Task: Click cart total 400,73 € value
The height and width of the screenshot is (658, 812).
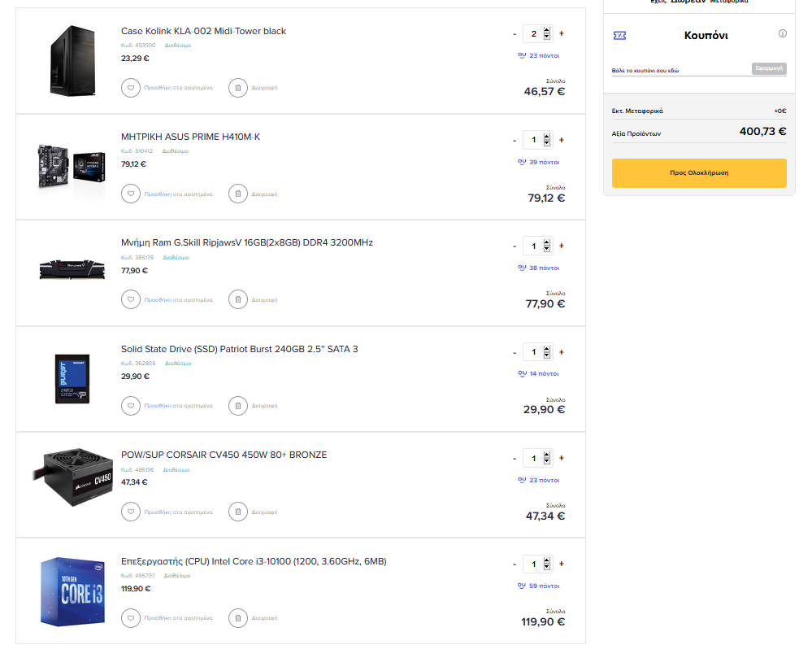Action: tap(762, 132)
